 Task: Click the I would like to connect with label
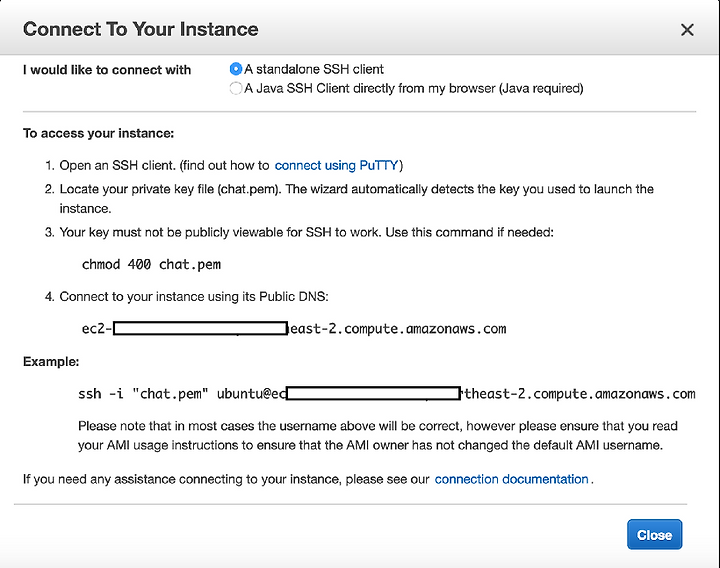coord(107,70)
